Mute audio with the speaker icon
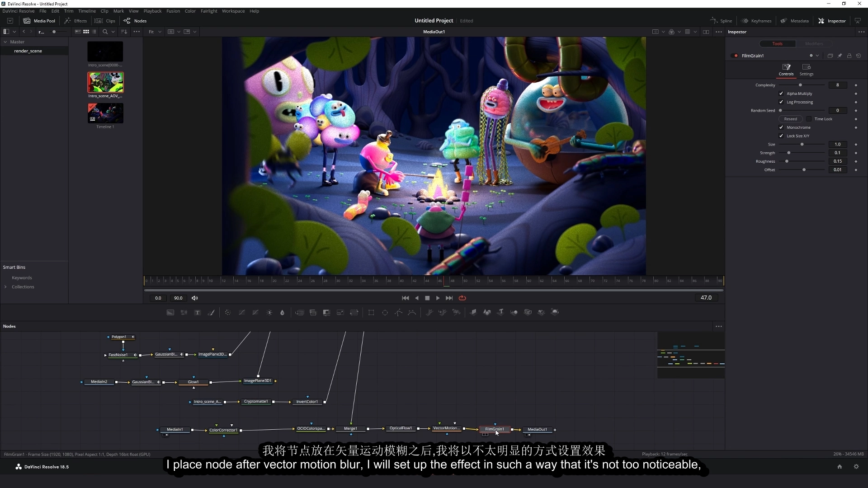 tap(195, 298)
